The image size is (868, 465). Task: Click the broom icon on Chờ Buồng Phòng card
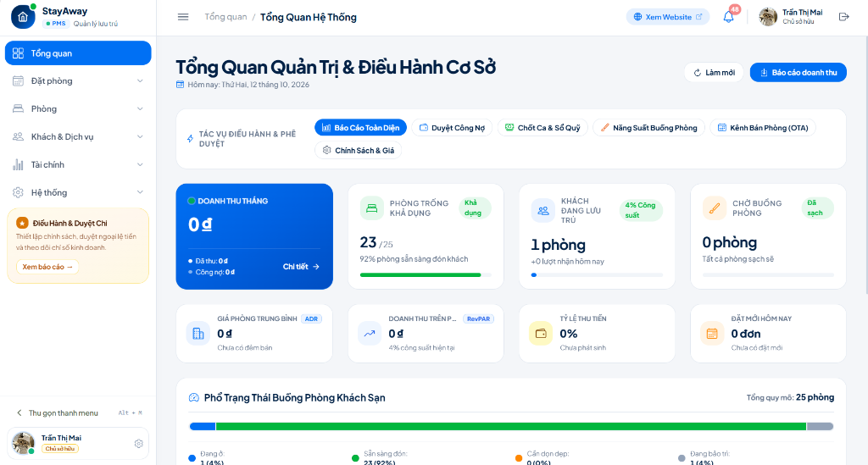click(714, 208)
